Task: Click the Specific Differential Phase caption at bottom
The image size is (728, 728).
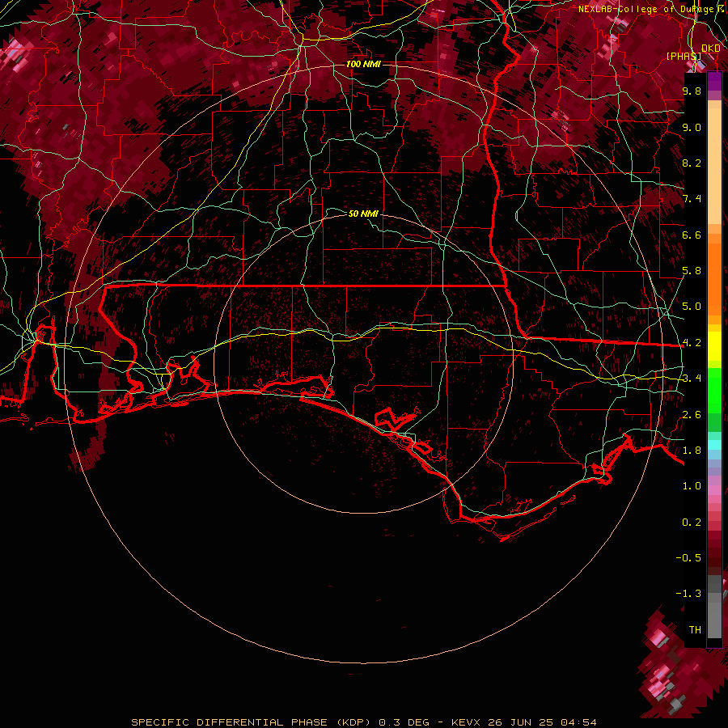Action: pyautogui.click(x=363, y=722)
